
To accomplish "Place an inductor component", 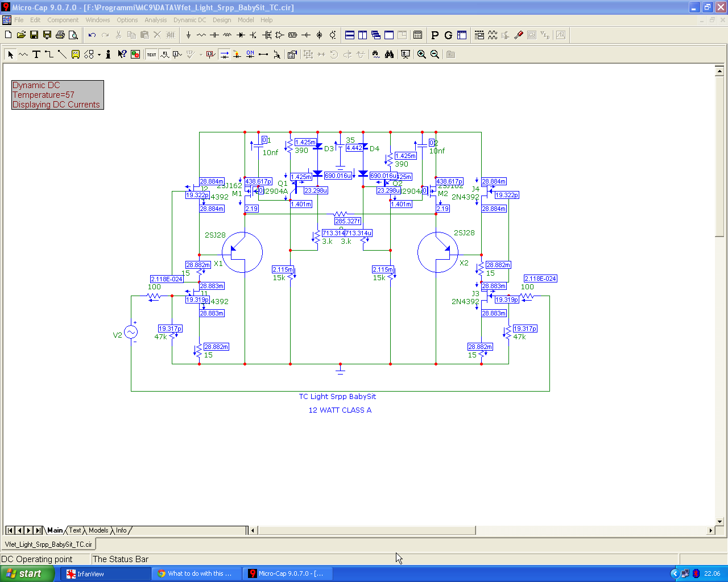I will (x=227, y=35).
